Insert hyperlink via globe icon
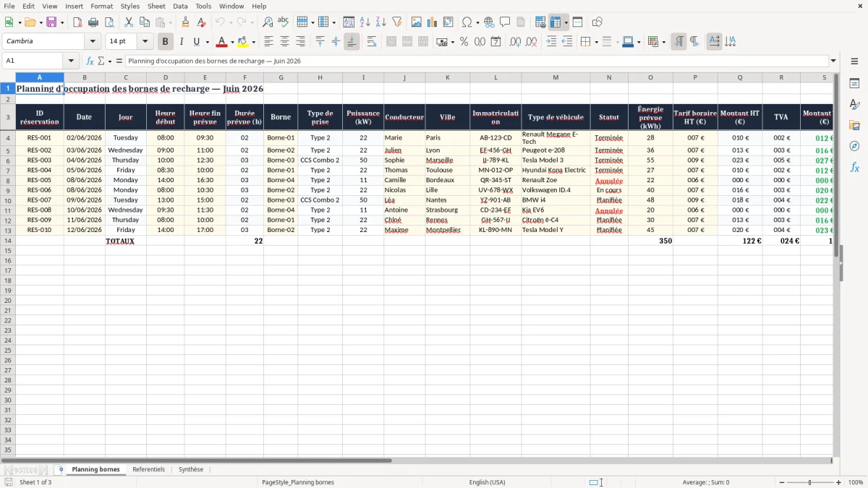 (489, 22)
